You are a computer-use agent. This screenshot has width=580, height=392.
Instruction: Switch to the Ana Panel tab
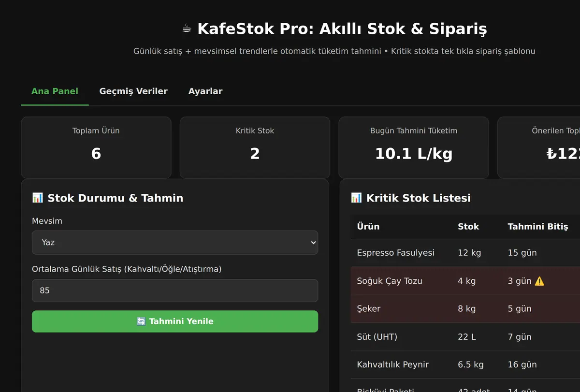[55, 91]
